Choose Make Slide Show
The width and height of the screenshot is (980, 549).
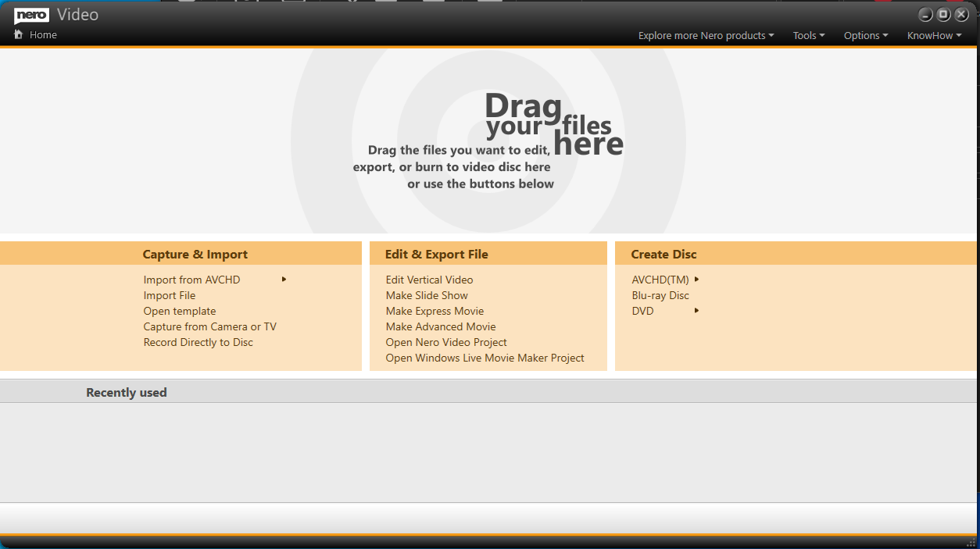point(427,295)
